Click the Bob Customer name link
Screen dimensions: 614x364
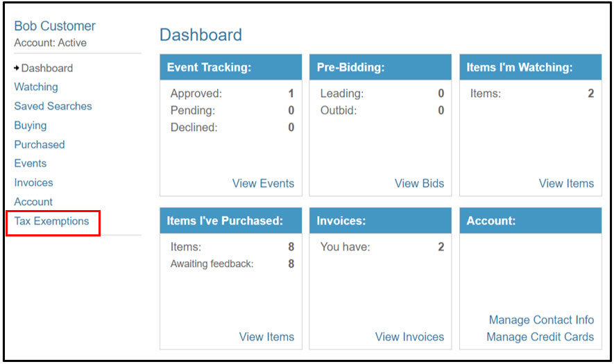[x=55, y=26]
